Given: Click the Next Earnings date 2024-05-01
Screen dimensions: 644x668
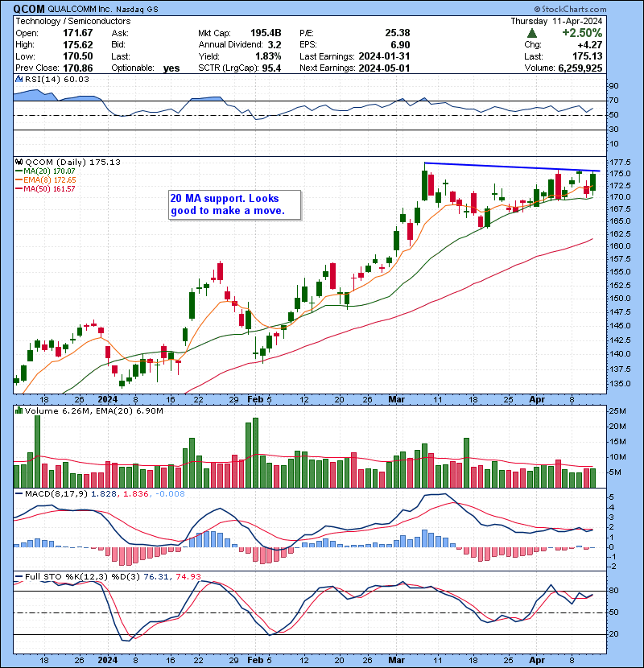Looking at the screenshot, I should (x=384, y=68).
